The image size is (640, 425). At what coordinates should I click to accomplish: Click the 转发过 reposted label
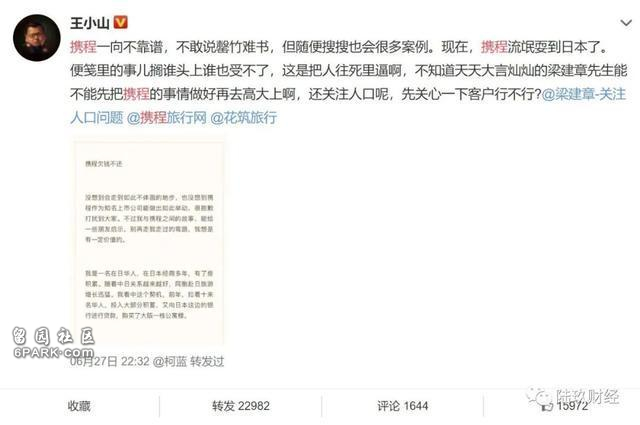[x=207, y=361]
